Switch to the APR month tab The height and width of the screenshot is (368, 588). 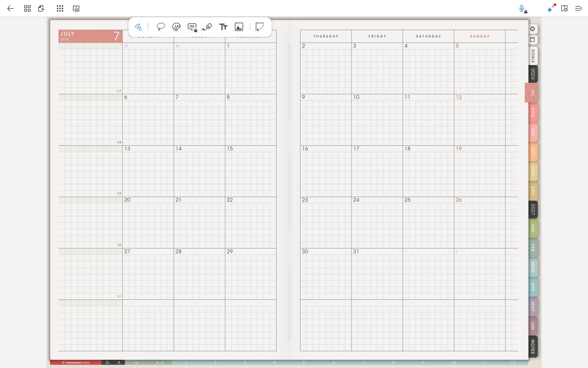pos(533,287)
